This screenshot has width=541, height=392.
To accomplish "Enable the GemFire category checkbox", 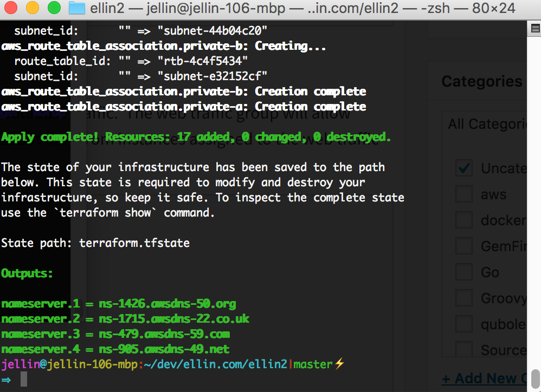I will tap(463, 246).
